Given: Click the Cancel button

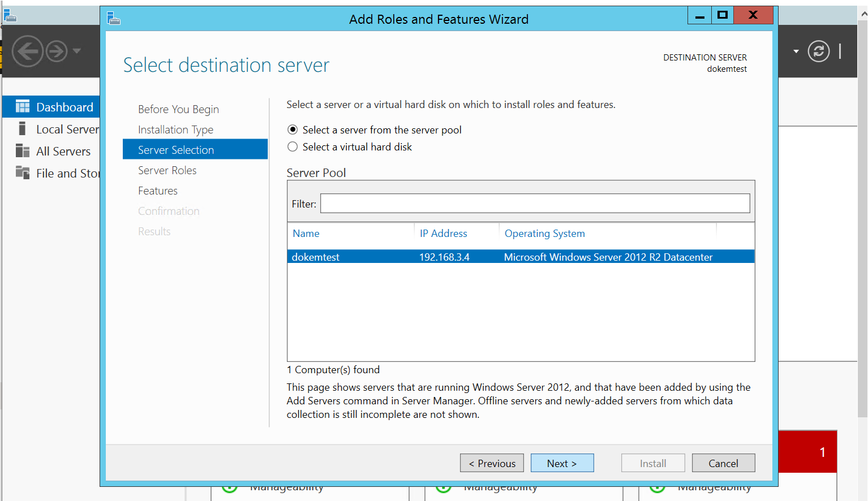Looking at the screenshot, I should click(x=723, y=463).
